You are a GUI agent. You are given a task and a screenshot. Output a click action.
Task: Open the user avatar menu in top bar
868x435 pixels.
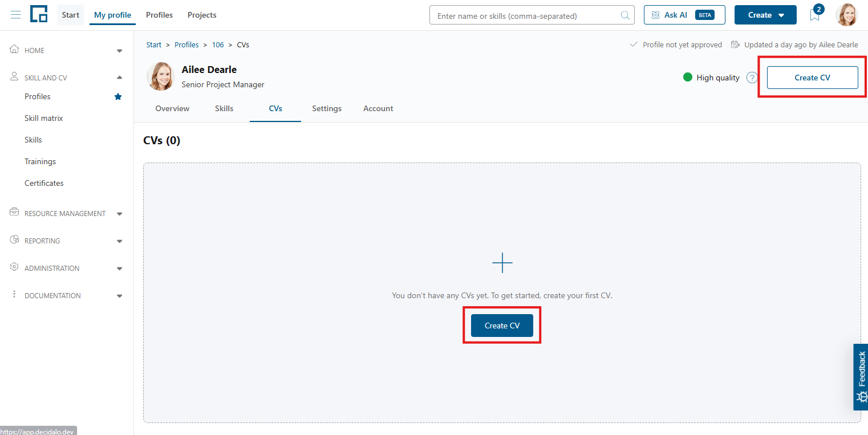[846, 15]
